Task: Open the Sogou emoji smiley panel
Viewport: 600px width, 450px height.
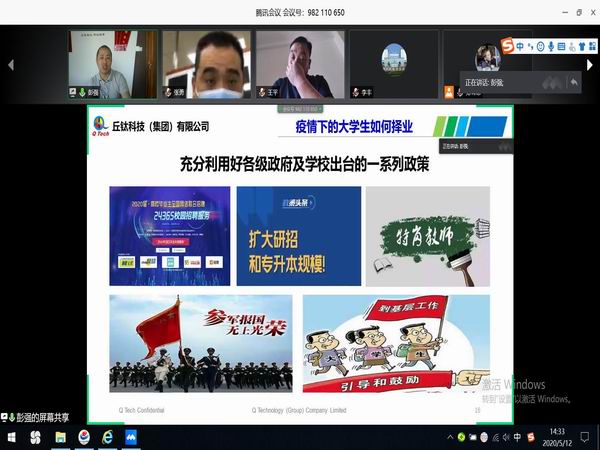Action: point(540,47)
